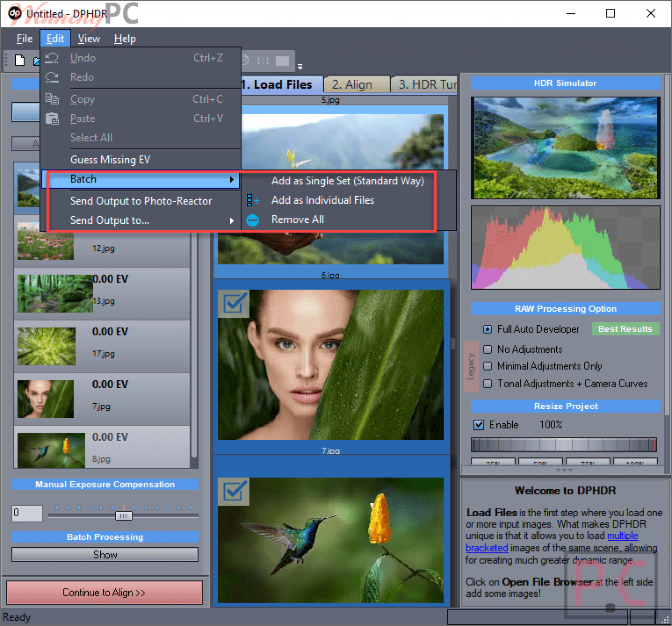Click the New Project page icon

[x=20, y=60]
